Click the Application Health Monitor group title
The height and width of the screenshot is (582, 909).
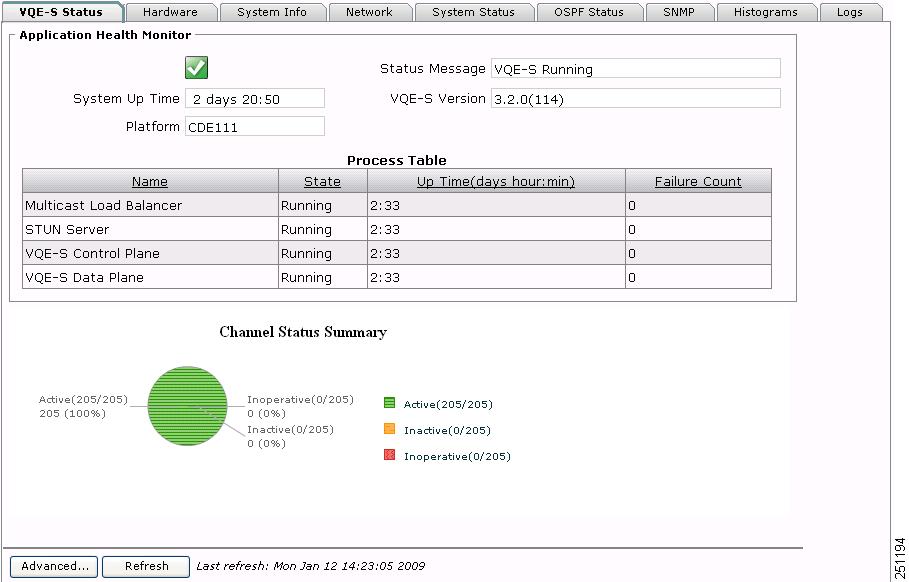(x=105, y=35)
